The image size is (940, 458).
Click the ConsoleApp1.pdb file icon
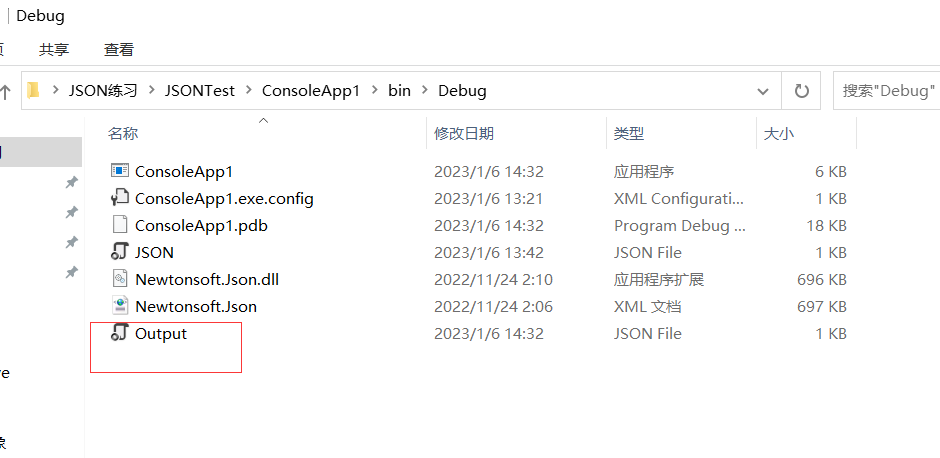120,225
